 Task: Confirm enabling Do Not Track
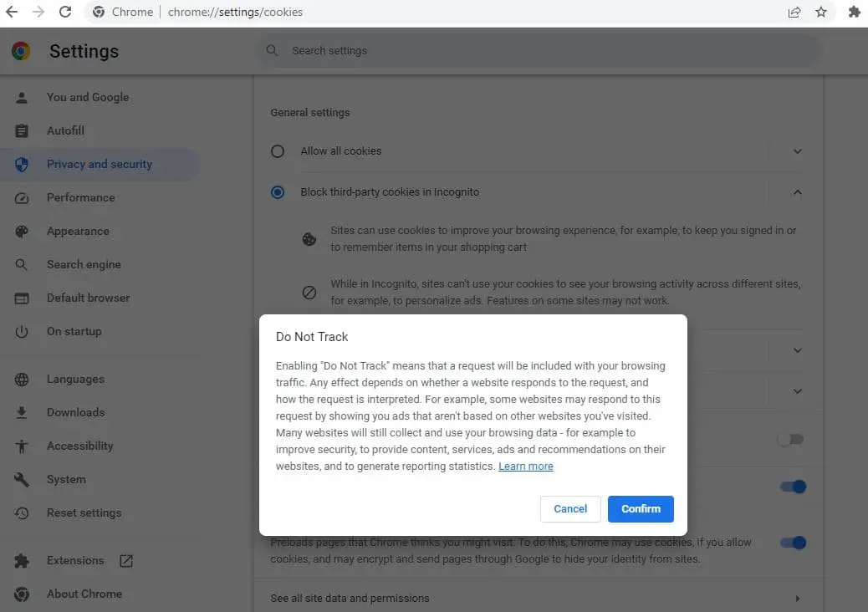tap(641, 509)
